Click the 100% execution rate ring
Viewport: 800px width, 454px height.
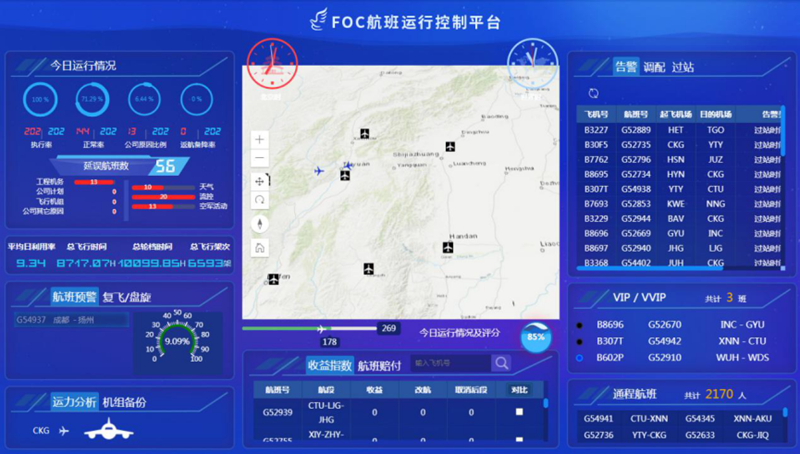(40, 99)
